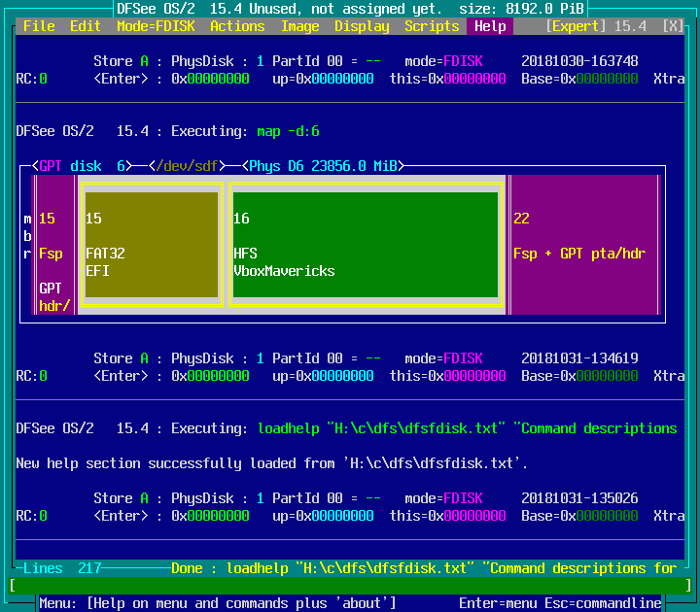Image resolution: width=700 pixels, height=612 pixels.
Task: Open the Scripts menu
Action: coord(432,26)
